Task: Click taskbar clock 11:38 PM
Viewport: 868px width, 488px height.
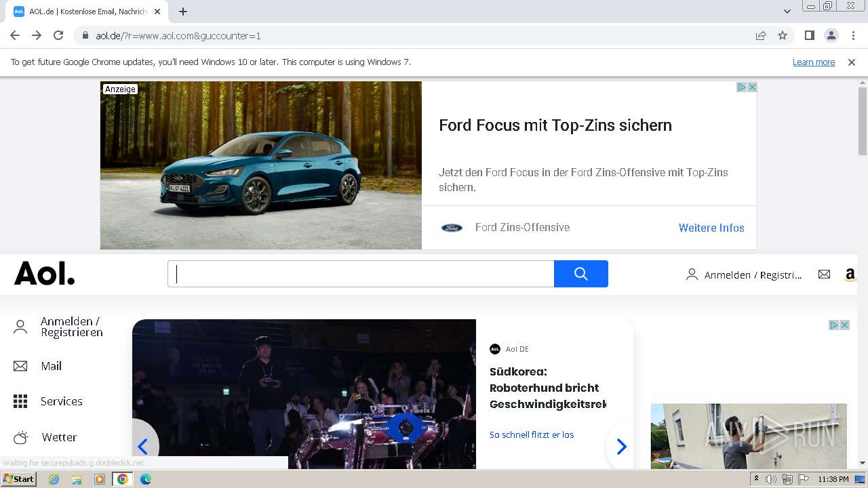Action: pyautogui.click(x=833, y=479)
